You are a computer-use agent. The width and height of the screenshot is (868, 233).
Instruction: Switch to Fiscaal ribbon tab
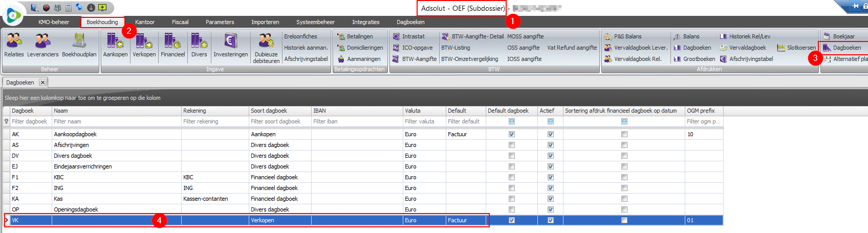point(180,22)
